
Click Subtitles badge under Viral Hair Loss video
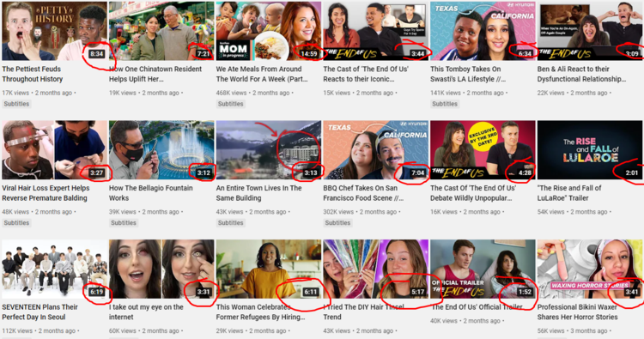pos(16,223)
